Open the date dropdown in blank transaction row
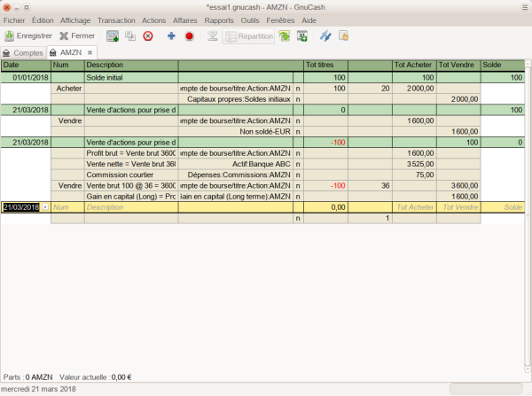Image resolution: width=532 pixels, height=396 pixels. [45, 206]
